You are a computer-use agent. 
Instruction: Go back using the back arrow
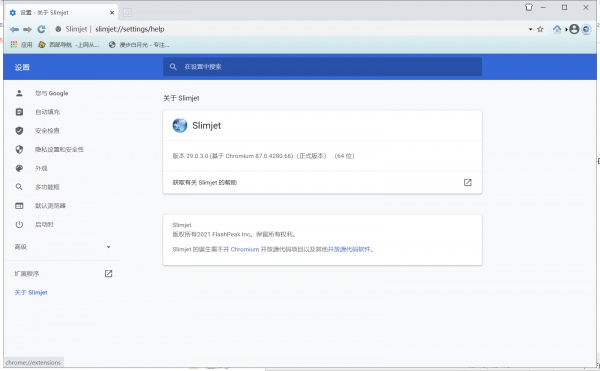click(x=14, y=29)
